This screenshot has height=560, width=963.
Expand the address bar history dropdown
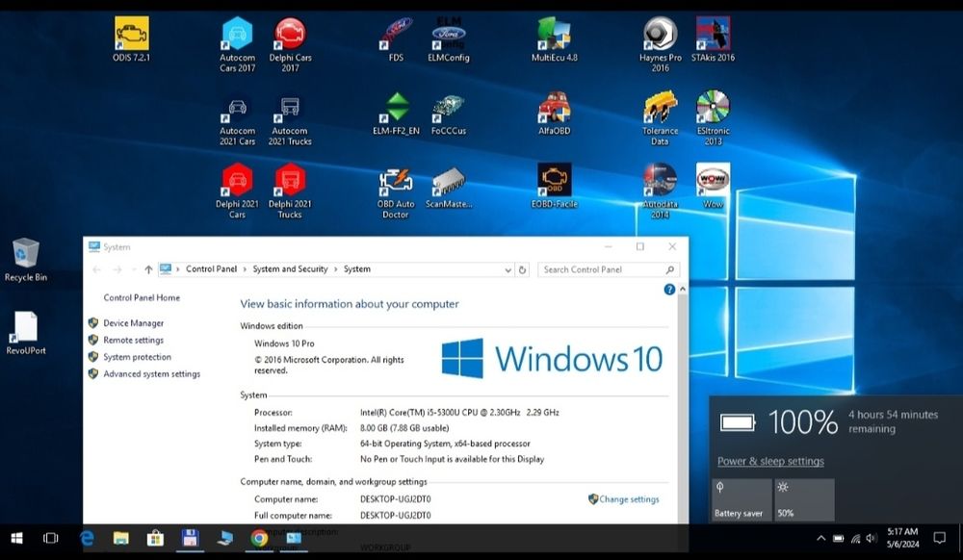tap(507, 269)
